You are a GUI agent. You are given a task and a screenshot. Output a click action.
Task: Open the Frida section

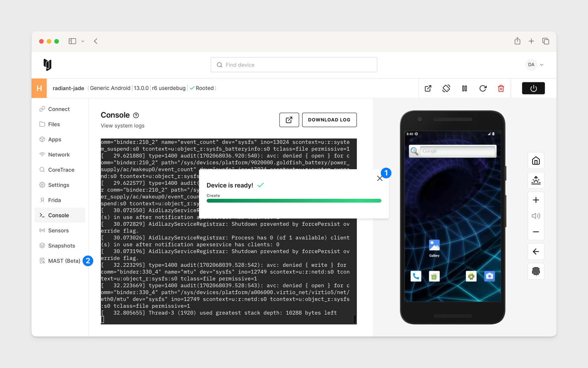(54, 200)
